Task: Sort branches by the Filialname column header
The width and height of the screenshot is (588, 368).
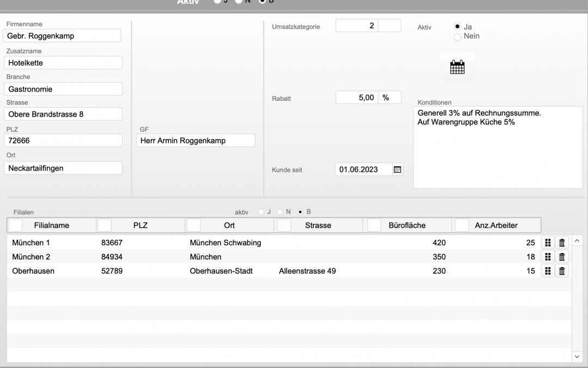Action: [x=52, y=225]
